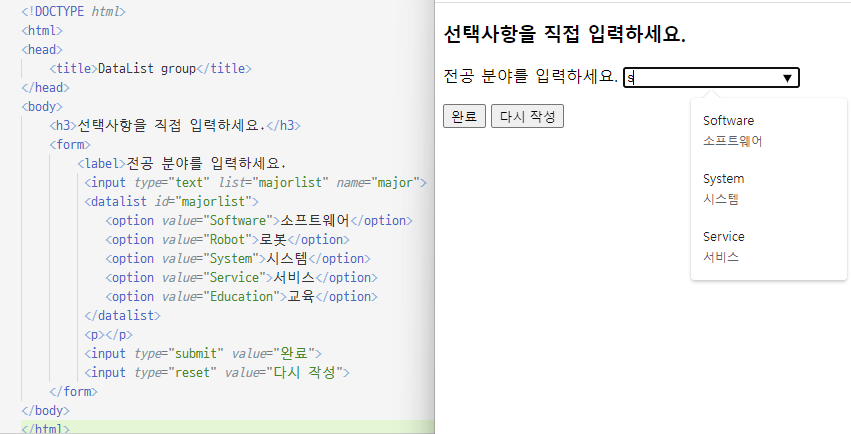Click the option value="Software" code line
851x434 pixels.
coord(259,220)
